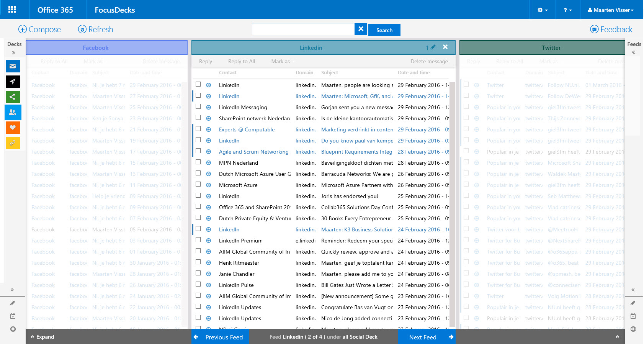Click the Search button
644x344 pixels.
384,30
